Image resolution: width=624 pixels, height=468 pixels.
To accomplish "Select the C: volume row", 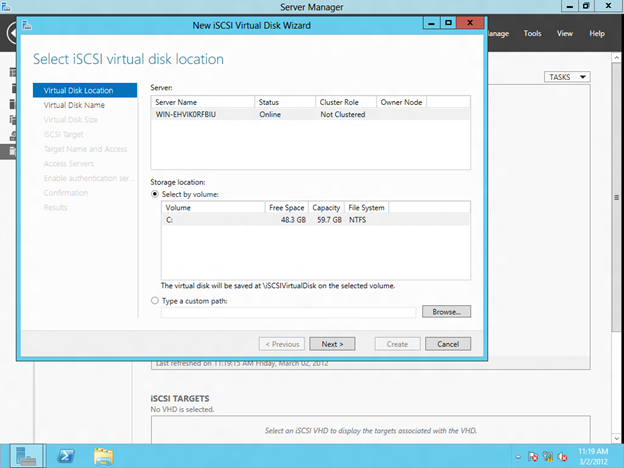I will click(260, 218).
